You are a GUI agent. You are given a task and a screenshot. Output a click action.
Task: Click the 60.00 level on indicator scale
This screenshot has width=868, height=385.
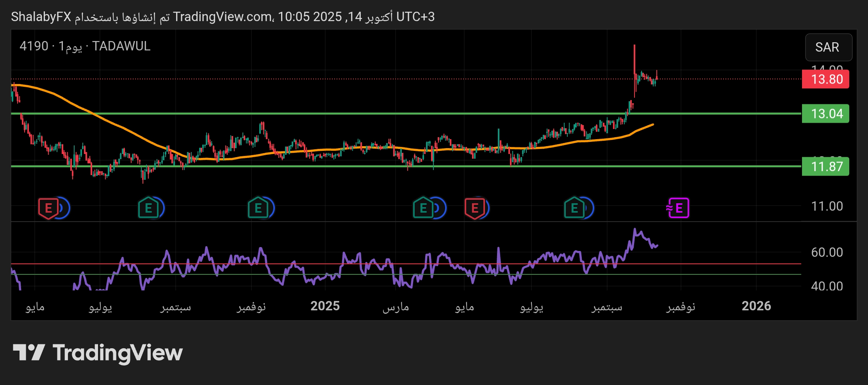pos(827,252)
